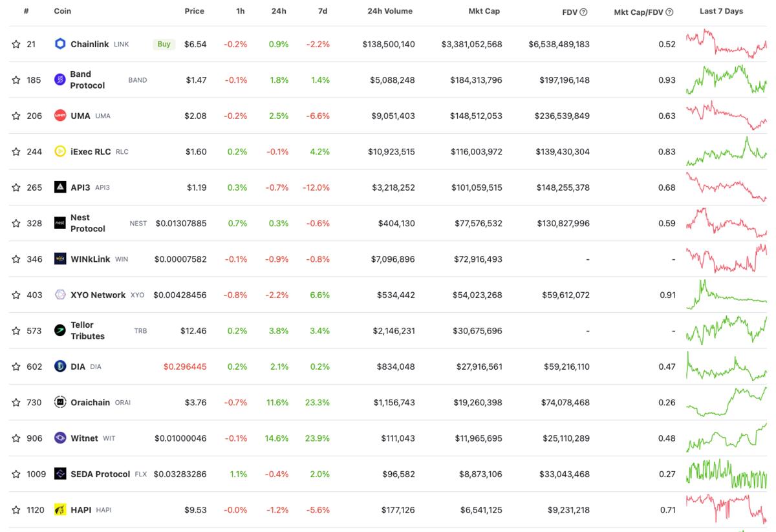Click the FDV info question-mark icon
Image resolution: width=776 pixels, height=532 pixels.
(583, 12)
